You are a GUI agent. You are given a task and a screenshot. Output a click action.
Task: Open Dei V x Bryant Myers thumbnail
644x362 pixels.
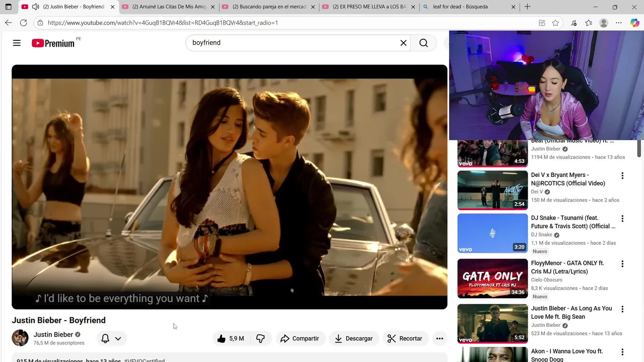pyautogui.click(x=493, y=190)
